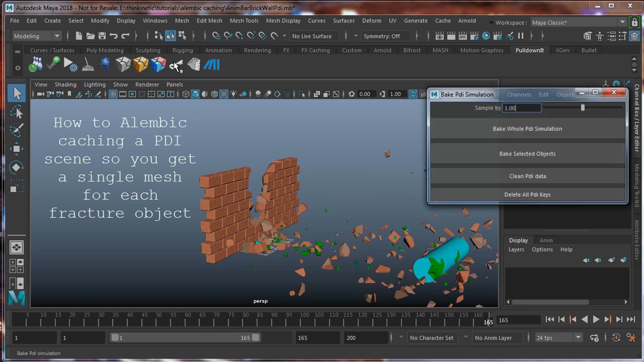This screenshot has height=362, width=644.
Task: Select the arrow Select tool
Action: (17, 93)
